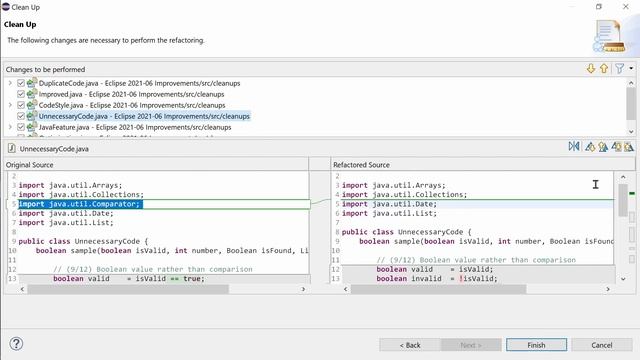Click the changes list scroll-up arrow
Screen dimensions: 640x360
(631, 82)
